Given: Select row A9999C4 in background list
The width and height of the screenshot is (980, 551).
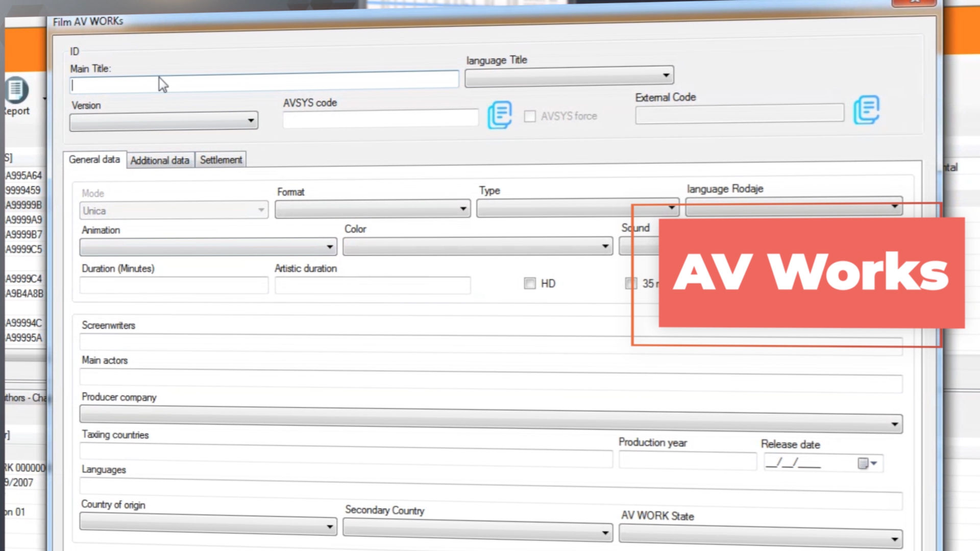Looking at the screenshot, I should [x=24, y=279].
